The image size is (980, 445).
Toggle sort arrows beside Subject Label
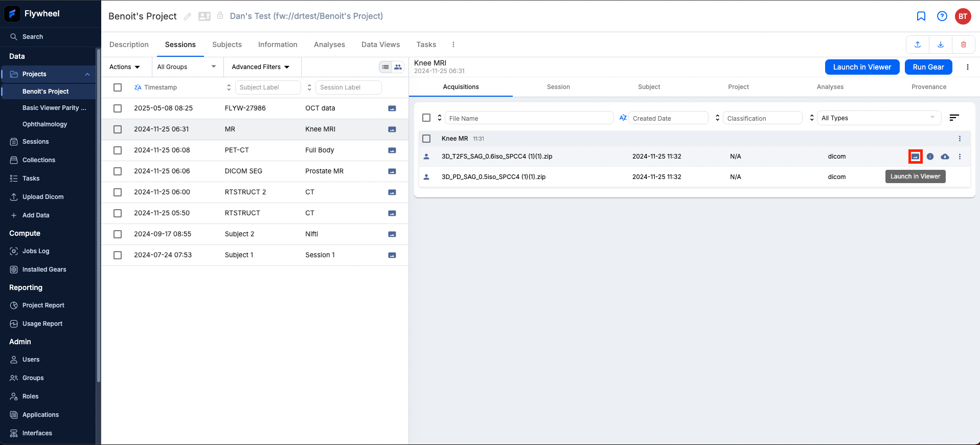(229, 87)
